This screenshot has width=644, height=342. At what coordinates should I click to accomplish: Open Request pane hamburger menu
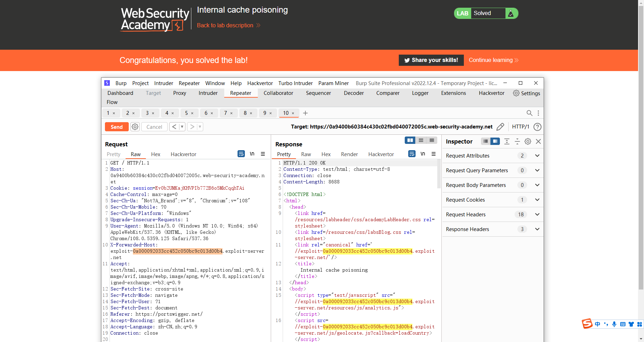point(263,154)
